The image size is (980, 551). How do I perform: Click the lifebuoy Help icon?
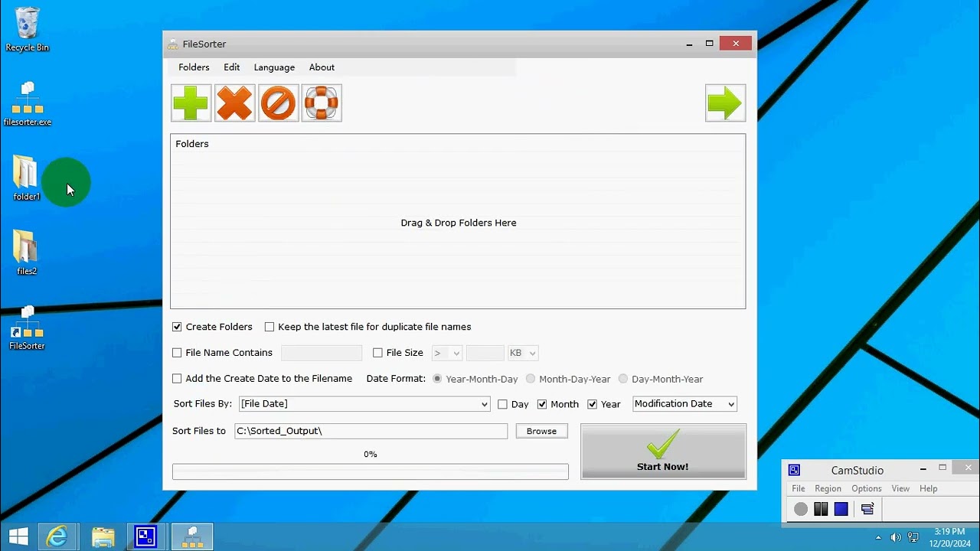[x=322, y=103]
